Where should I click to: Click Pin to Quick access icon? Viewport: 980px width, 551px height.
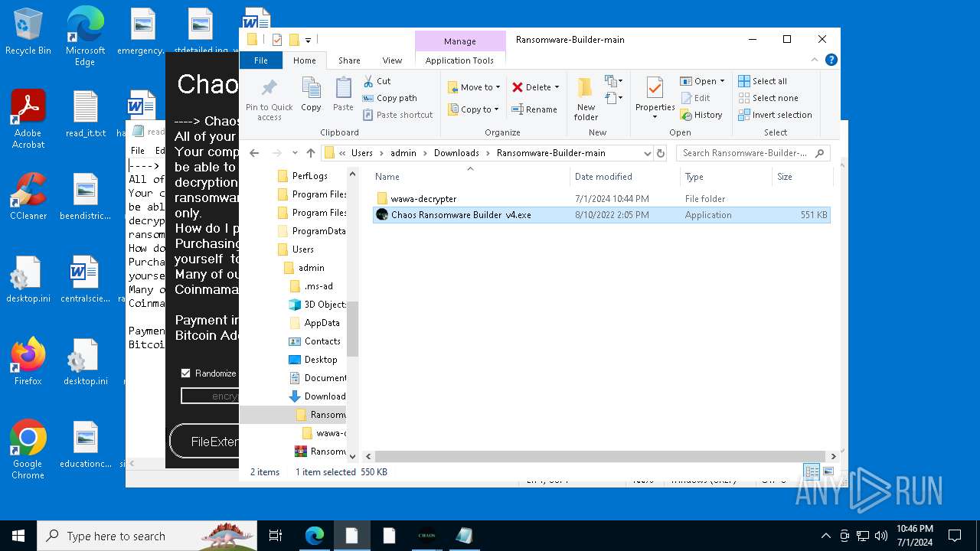pyautogui.click(x=269, y=87)
